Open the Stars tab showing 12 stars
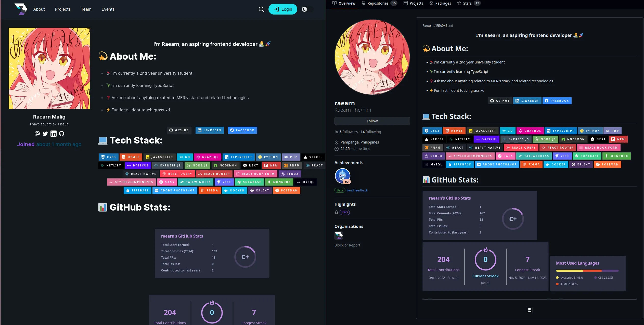The width and height of the screenshot is (644, 325). tap(468, 3)
